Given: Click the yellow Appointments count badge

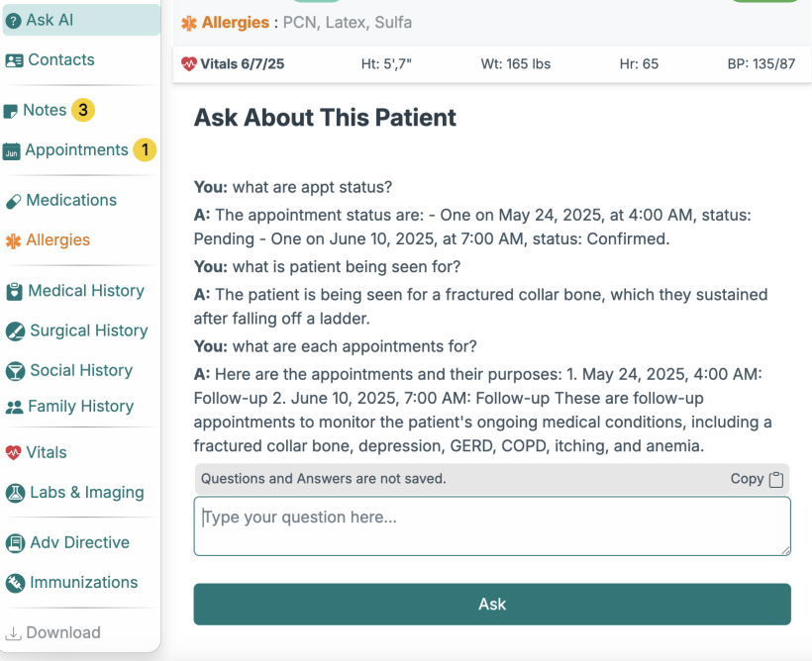Looking at the screenshot, I should tap(145, 150).
